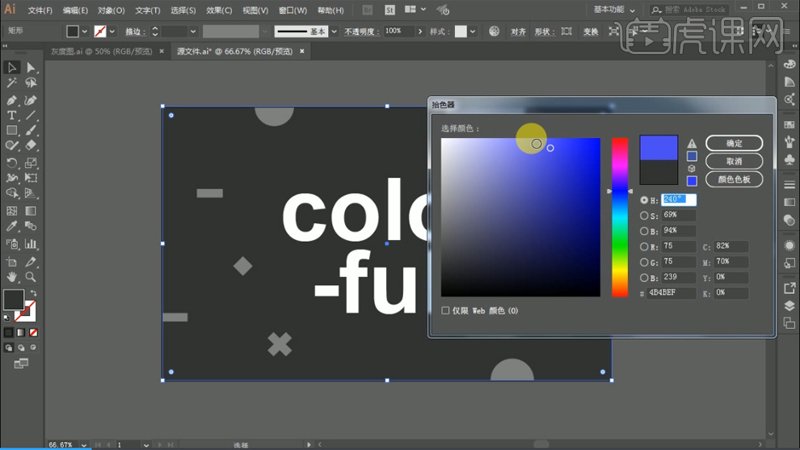800x450 pixels.
Task: Select the Eyedropper tool
Action: pyautogui.click(x=12, y=226)
